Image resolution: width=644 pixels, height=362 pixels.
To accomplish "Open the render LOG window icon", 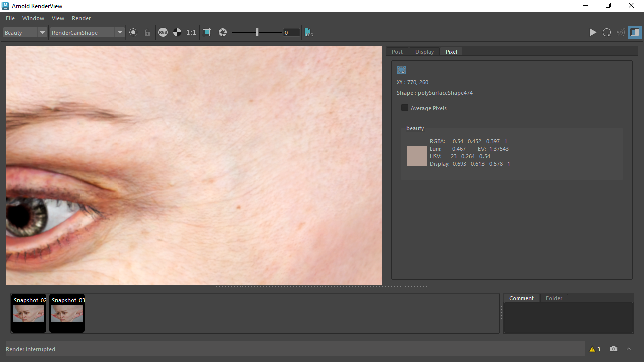I will click(309, 32).
